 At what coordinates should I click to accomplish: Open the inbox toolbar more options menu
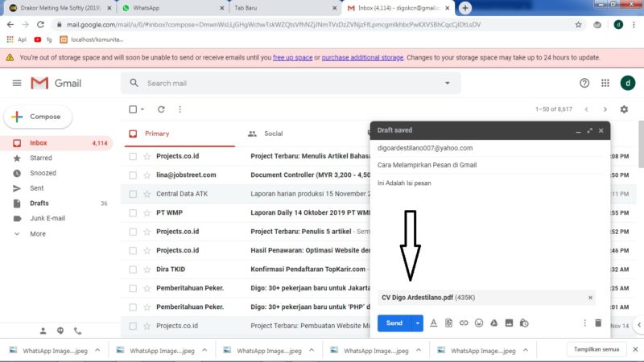click(180, 109)
